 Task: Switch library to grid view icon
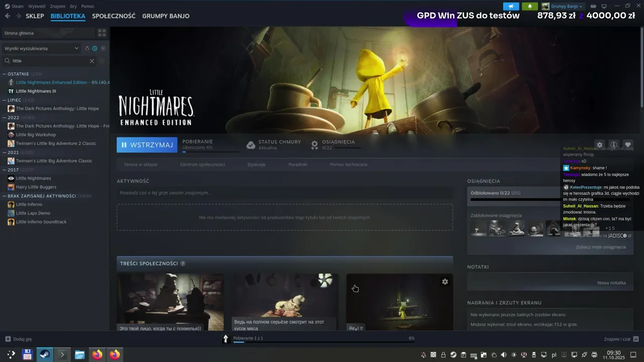(102, 33)
